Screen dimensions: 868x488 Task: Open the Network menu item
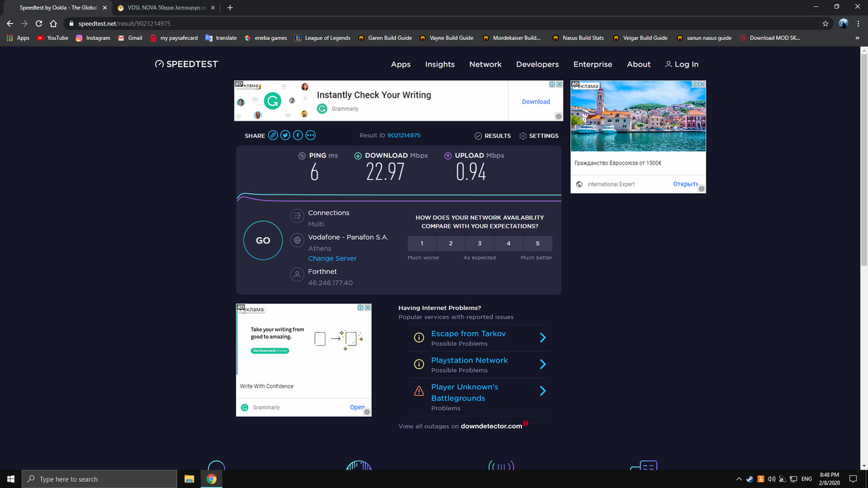[486, 64]
